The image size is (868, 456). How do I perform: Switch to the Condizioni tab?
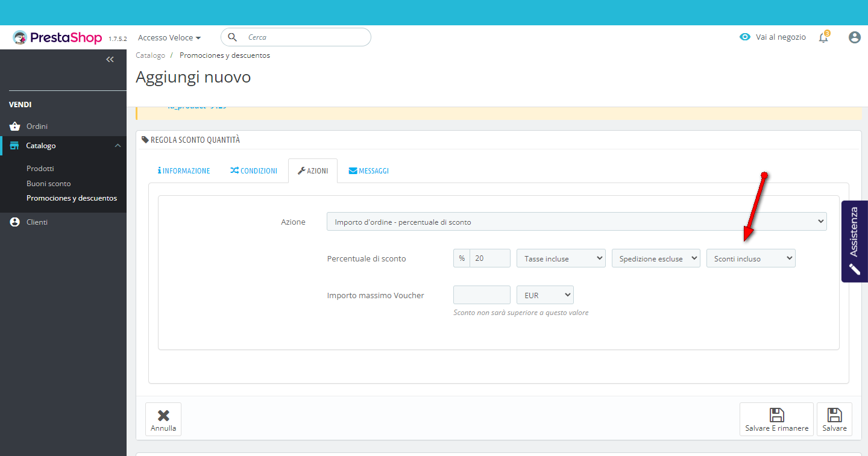click(254, 171)
